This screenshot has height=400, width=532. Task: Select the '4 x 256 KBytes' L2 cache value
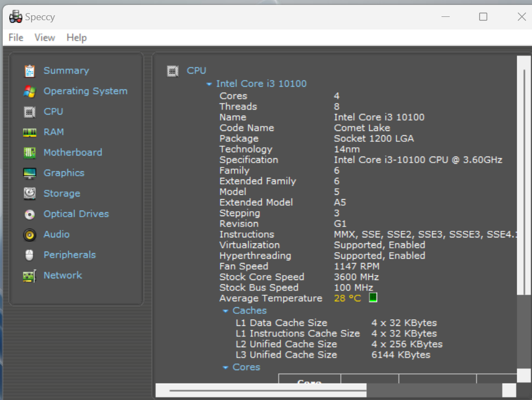407,344
